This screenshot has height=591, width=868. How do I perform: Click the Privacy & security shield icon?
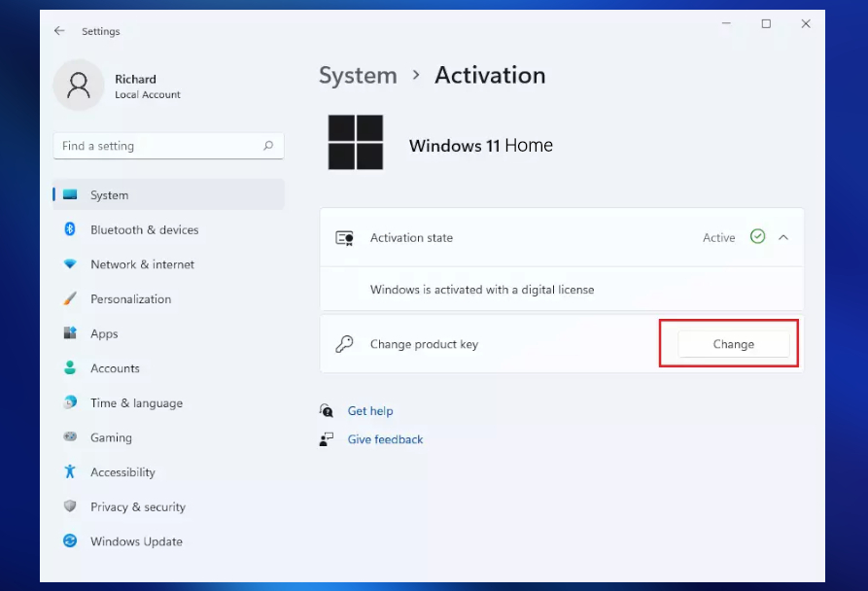tap(69, 506)
